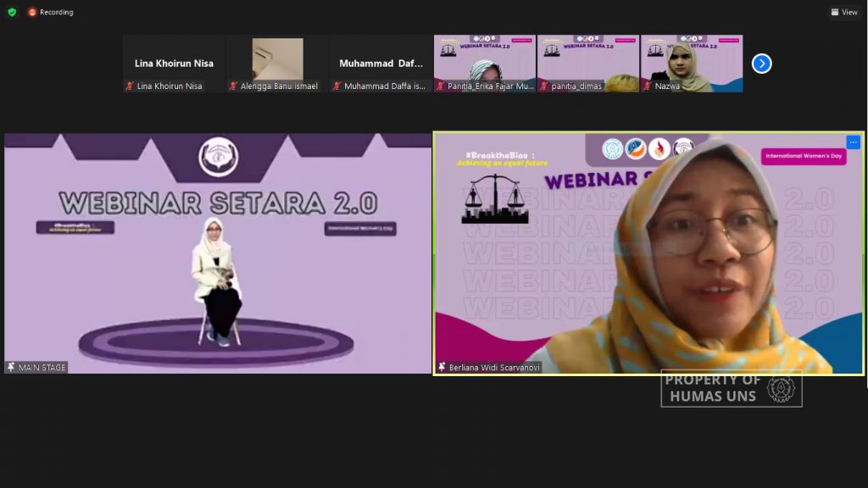
Task: Click pin icon beside Berliana Widi Scarvanovi
Action: tap(442, 367)
